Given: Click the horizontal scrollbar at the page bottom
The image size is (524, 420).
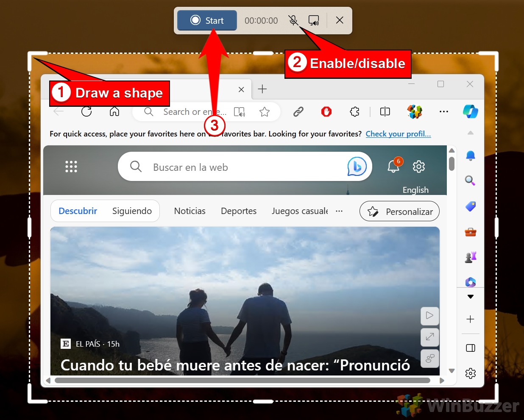Looking at the screenshot, I should [x=242, y=380].
